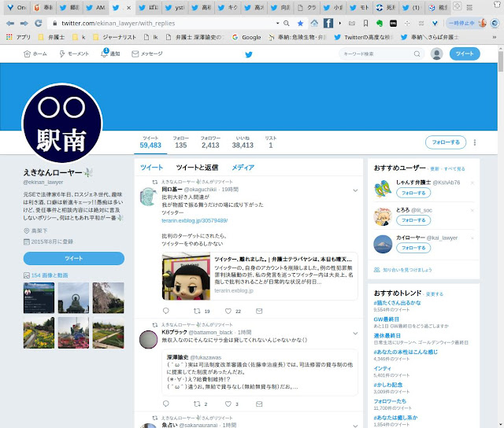
Task: Click 変更する link beside おすすめトレンド
Action: (x=434, y=294)
